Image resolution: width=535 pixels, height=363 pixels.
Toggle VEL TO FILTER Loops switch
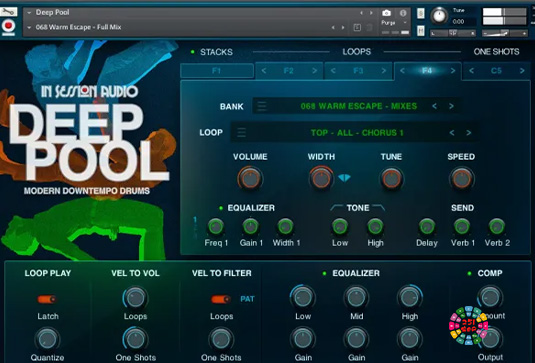tap(221, 299)
